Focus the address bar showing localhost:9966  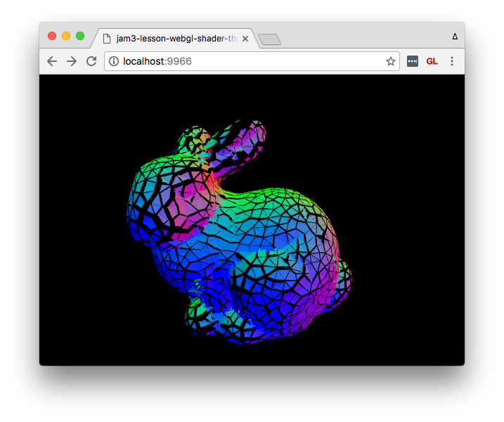pos(252,61)
